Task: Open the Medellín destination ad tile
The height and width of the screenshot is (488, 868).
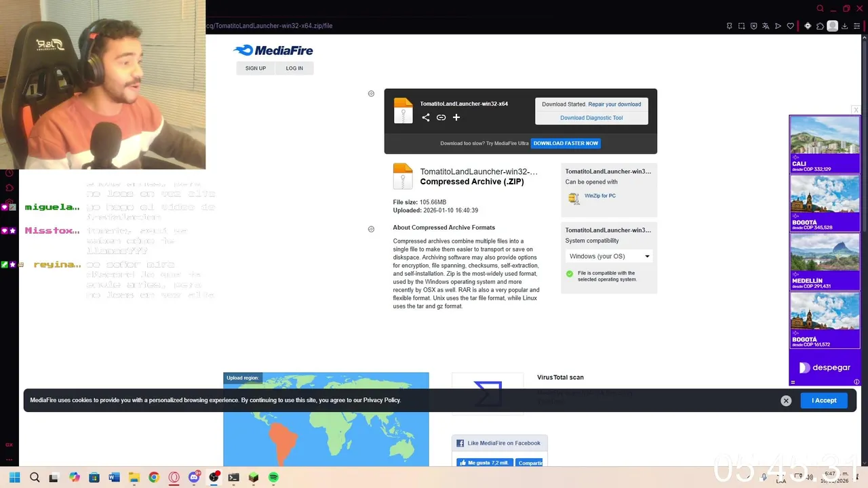Action: (825, 262)
